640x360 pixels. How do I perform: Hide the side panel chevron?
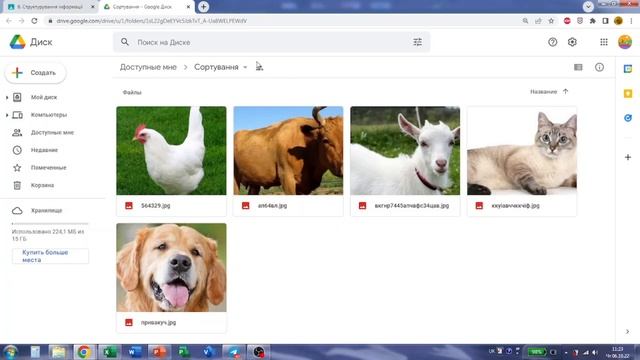[627, 331]
